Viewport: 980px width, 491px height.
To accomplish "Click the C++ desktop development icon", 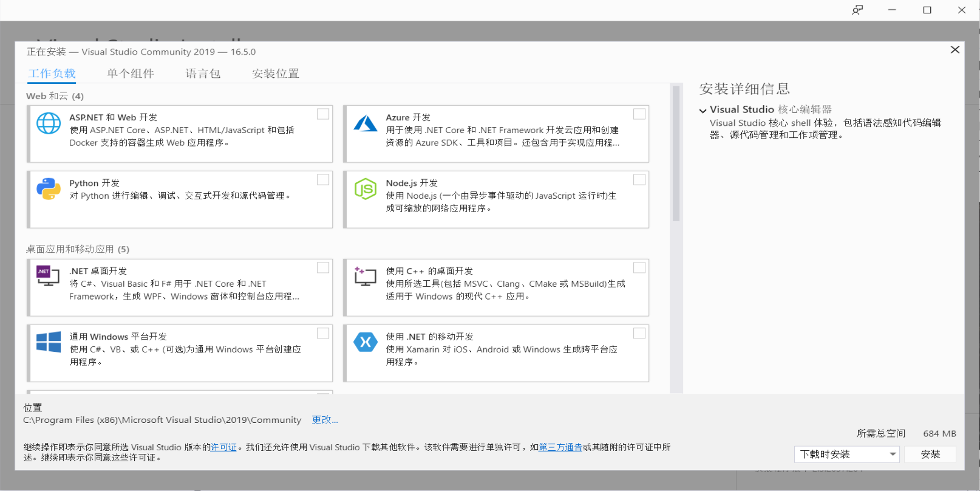I will [x=366, y=276].
